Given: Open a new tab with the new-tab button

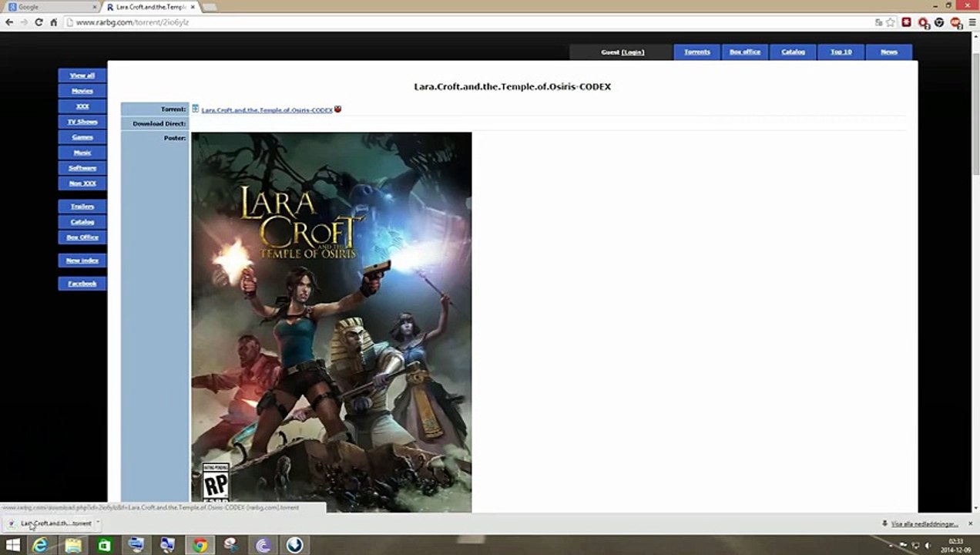Looking at the screenshot, I should [x=210, y=7].
